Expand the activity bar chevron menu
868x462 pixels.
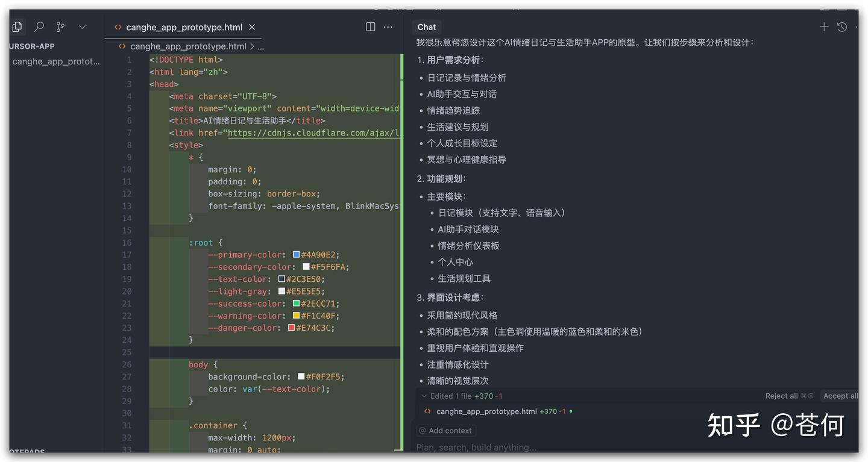[82, 27]
